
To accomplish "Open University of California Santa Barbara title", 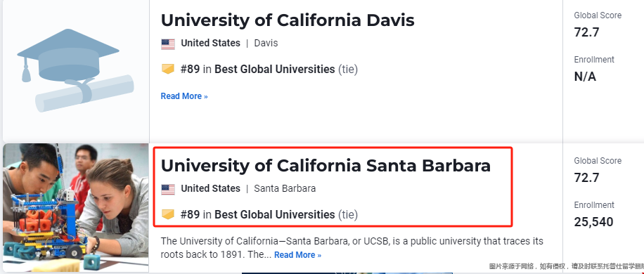I will 326,166.
